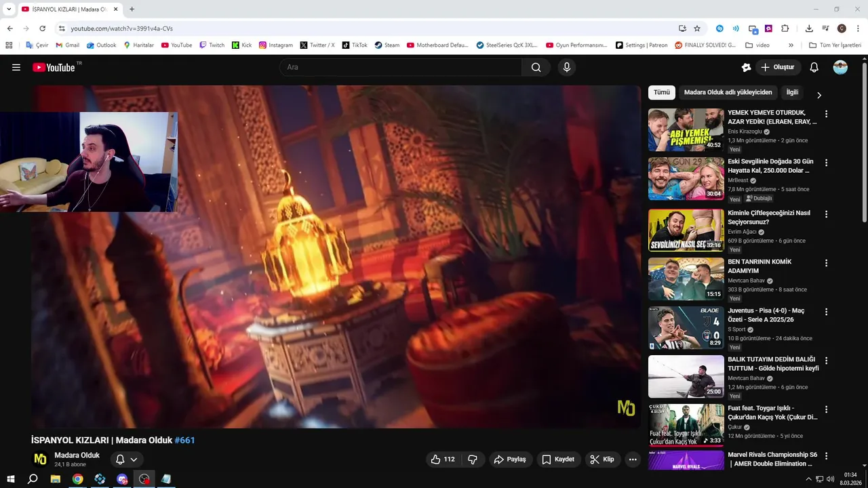Open OBS Studio from the taskbar
Screen dimensions: 868x488
(x=144, y=479)
